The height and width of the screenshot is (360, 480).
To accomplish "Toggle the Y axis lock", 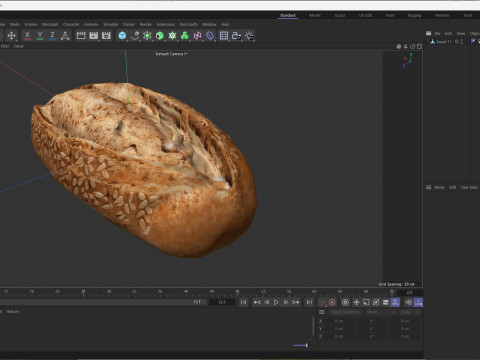I will tap(40, 35).
